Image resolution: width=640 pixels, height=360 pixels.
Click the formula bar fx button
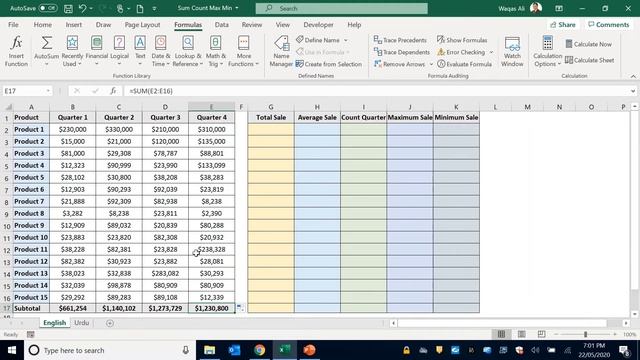click(113, 91)
